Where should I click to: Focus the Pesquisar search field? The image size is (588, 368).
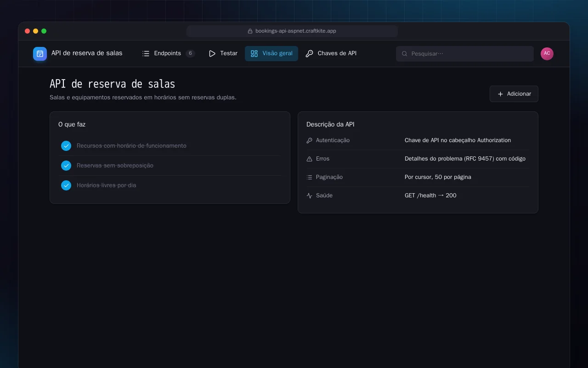point(465,54)
